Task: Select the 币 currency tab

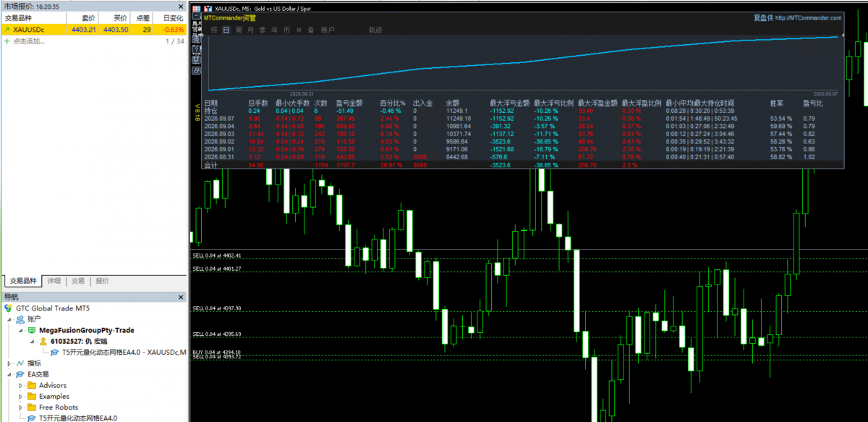Action: coord(287,30)
